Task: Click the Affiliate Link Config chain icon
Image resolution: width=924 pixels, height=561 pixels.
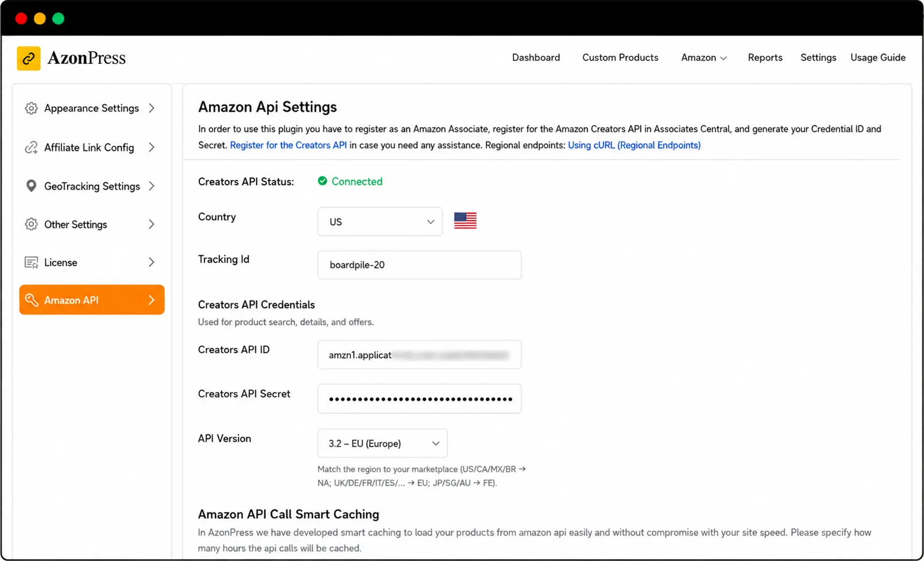Action: pos(31,148)
